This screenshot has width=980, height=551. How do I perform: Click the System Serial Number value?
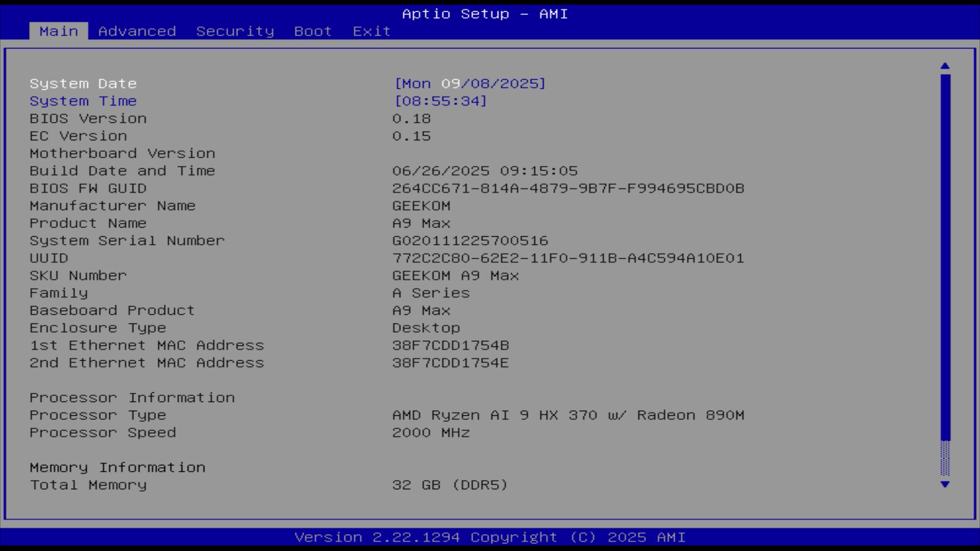(470, 241)
